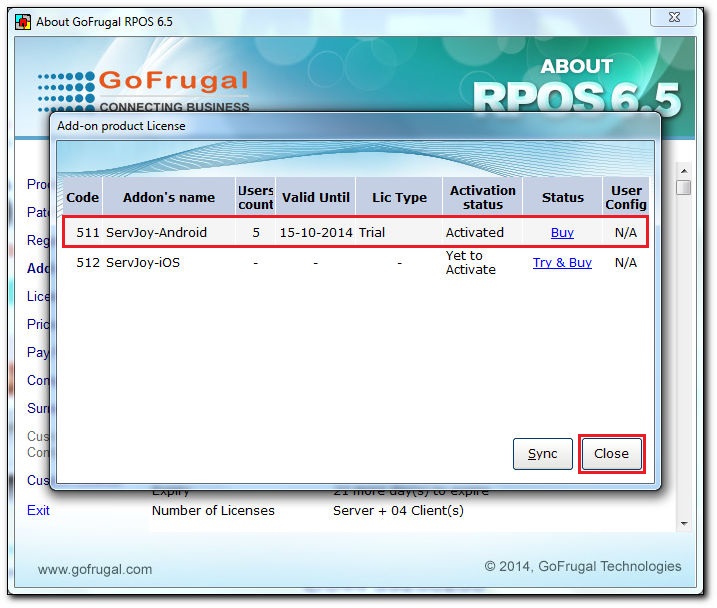This screenshot has width=717, height=608.
Task: Click the scrollbar up arrow in About window
Action: click(684, 171)
